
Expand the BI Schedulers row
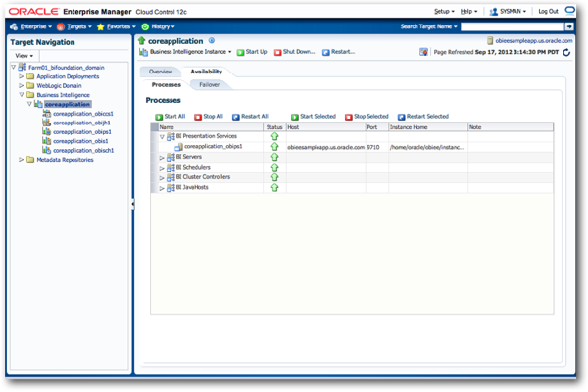click(x=162, y=168)
